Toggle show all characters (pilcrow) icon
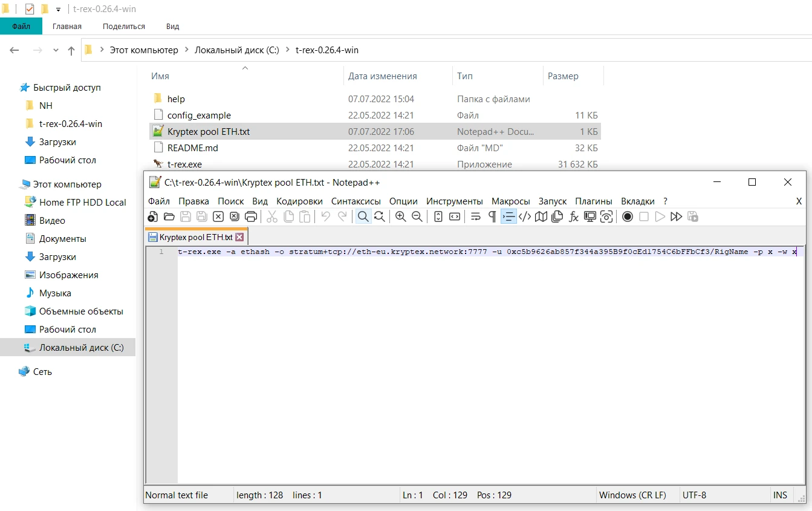Image resolution: width=812 pixels, height=511 pixels. (x=492, y=216)
